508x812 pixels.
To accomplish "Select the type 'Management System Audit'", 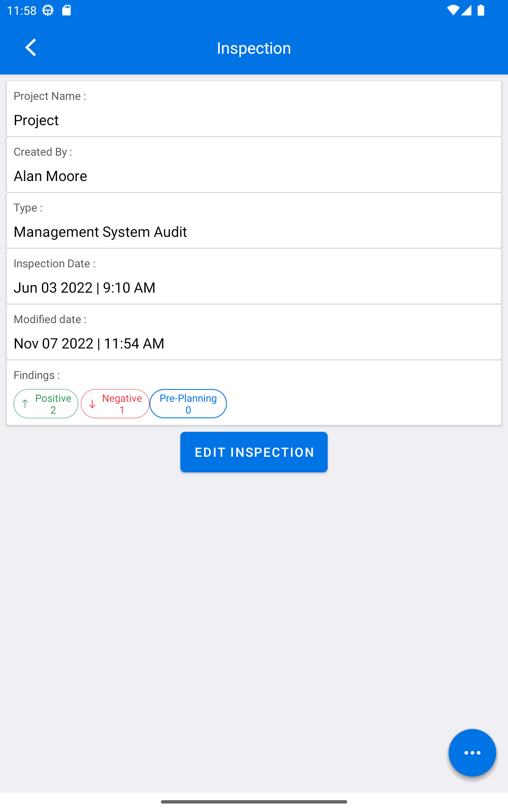I will 100,232.
